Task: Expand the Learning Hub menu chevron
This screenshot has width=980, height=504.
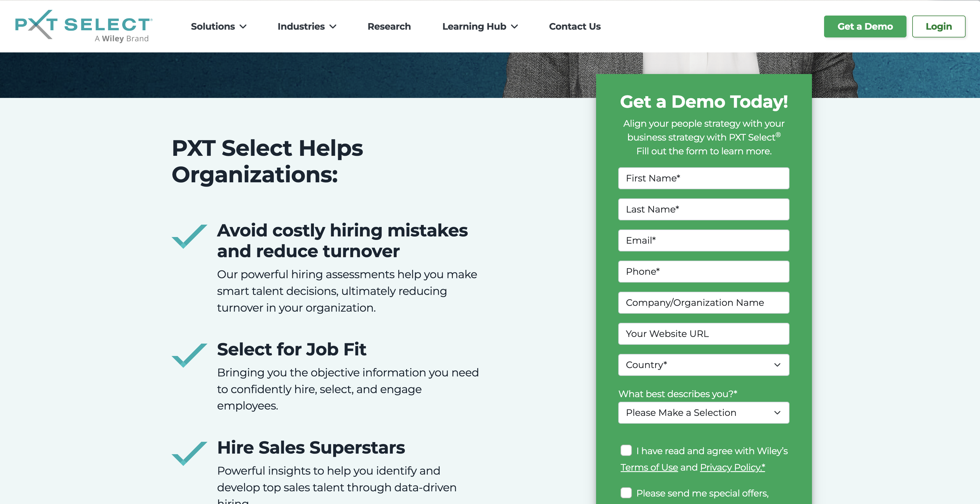Action: [x=514, y=26]
